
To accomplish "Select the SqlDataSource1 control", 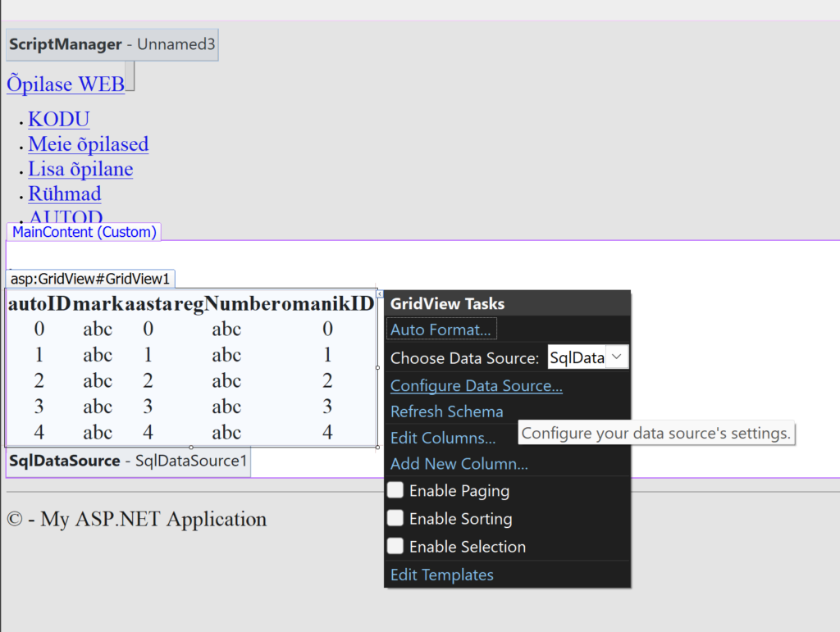I will click(128, 461).
